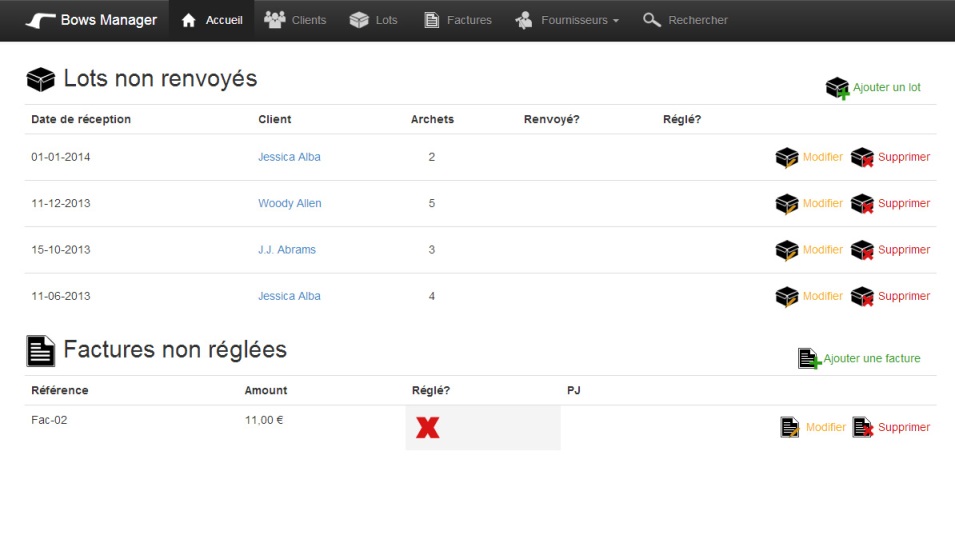This screenshot has width=955, height=535.
Task: Expand the Fournisseurs dropdown menu
Action: [567, 20]
